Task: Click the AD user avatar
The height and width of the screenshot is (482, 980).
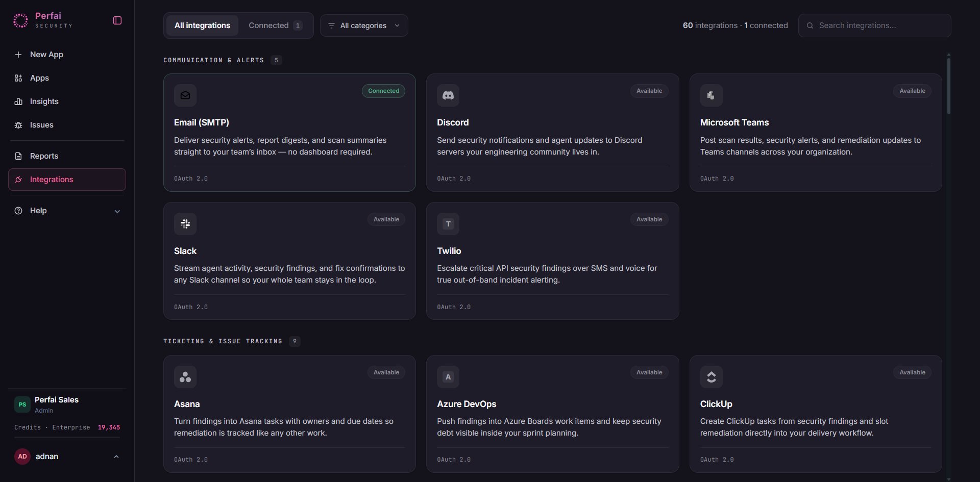Action: pyautogui.click(x=22, y=456)
